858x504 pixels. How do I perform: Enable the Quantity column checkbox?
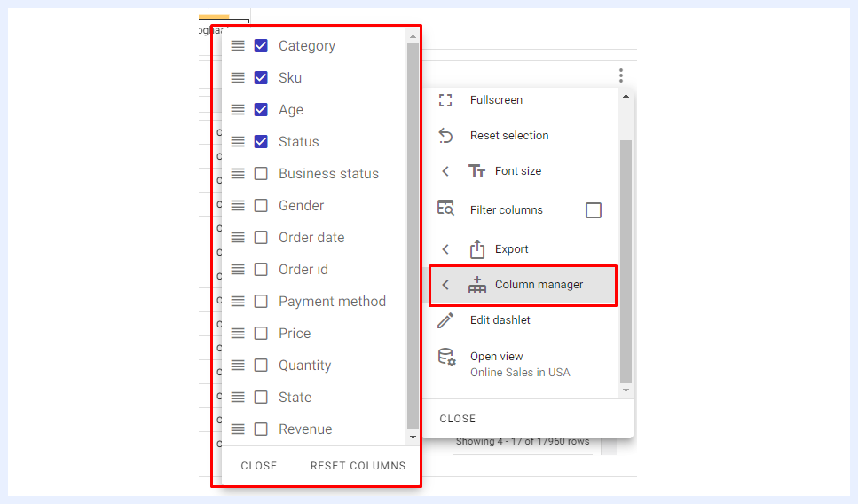point(261,365)
